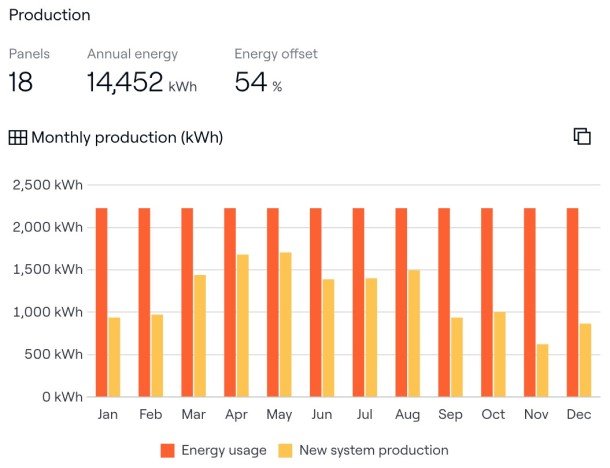Viewport: 610px width, 468px height.
Task: Click the October production yellow bar
Action: click(x=499, y=354)
